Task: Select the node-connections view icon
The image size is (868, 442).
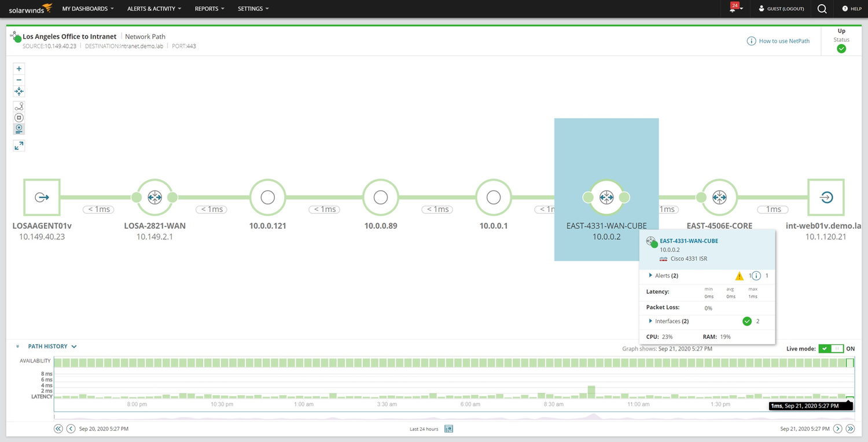Action: point(19,106)
